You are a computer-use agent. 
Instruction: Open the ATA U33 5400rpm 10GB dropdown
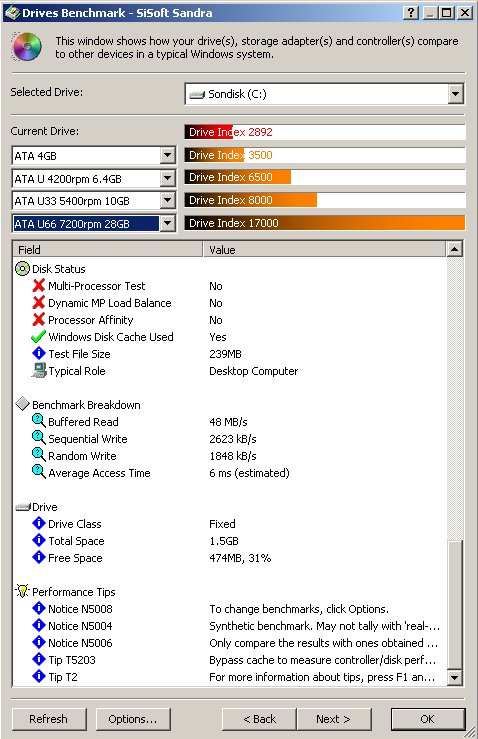point(167,201)
